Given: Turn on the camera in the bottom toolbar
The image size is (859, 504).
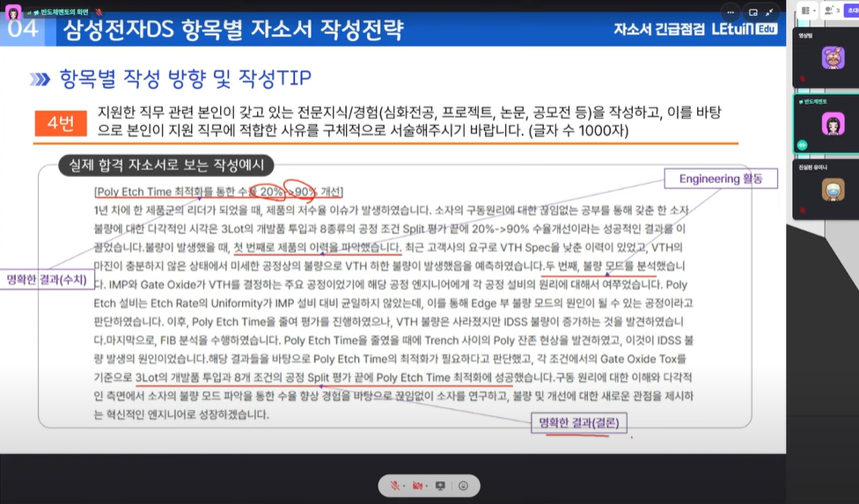Looking at the screenshot, I should [417, 486].
